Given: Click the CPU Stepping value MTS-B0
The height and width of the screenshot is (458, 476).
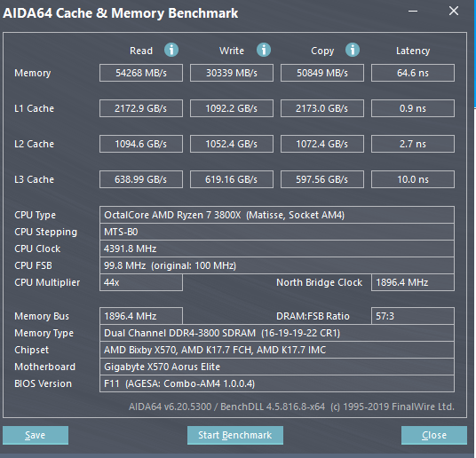Looking at the screenshot, I should tap(277, 232).
